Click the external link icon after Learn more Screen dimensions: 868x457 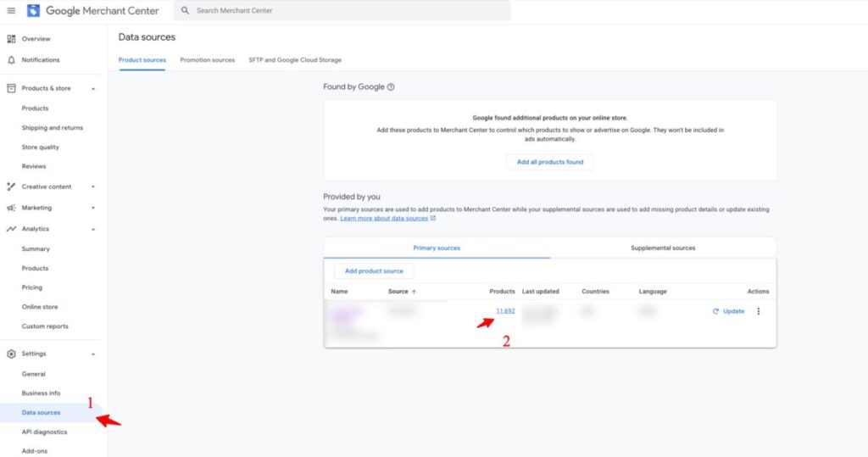(x=433, y=218)
